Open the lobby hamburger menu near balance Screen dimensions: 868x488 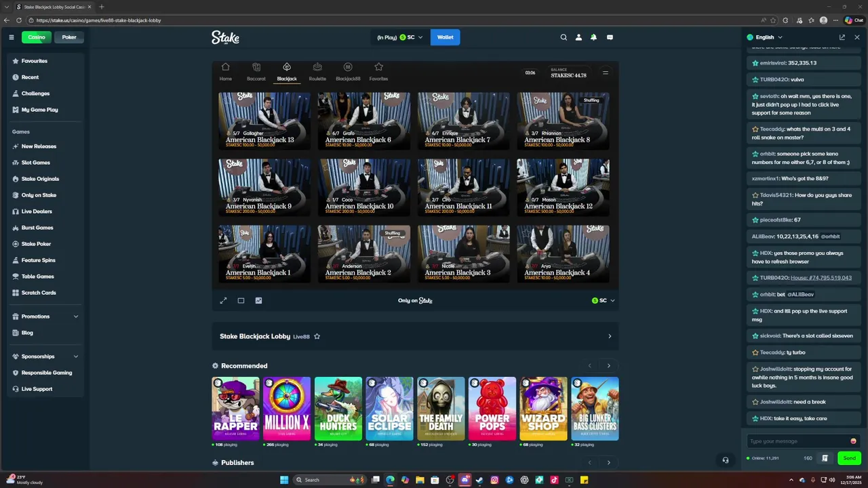point(606,73)
